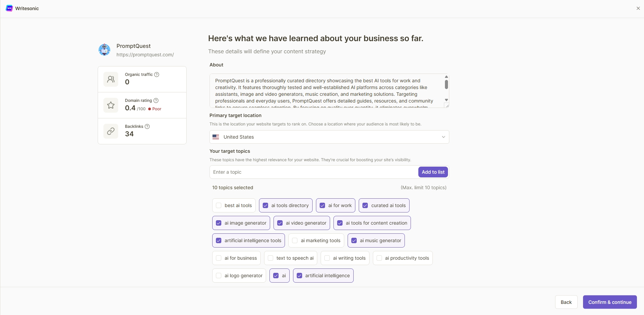Click the Organic traffic people icon

(x=111, y=79)
